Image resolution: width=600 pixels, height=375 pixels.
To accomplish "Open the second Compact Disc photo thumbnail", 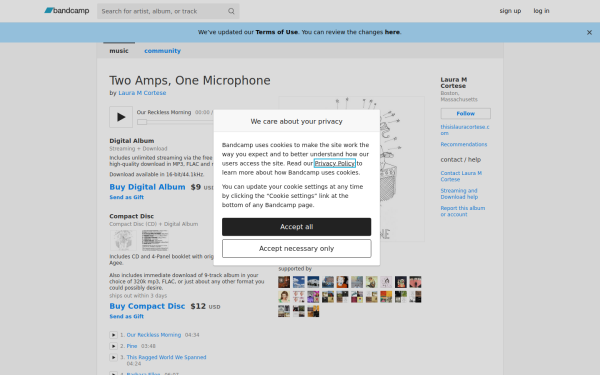I will pyautogui.click(x=155, y=240).
